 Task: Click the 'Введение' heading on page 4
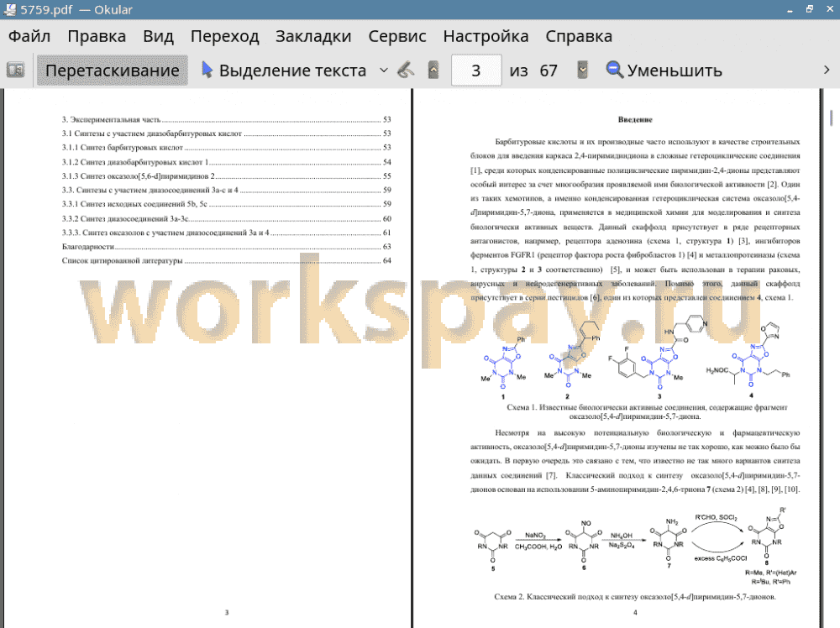(635, 119)
